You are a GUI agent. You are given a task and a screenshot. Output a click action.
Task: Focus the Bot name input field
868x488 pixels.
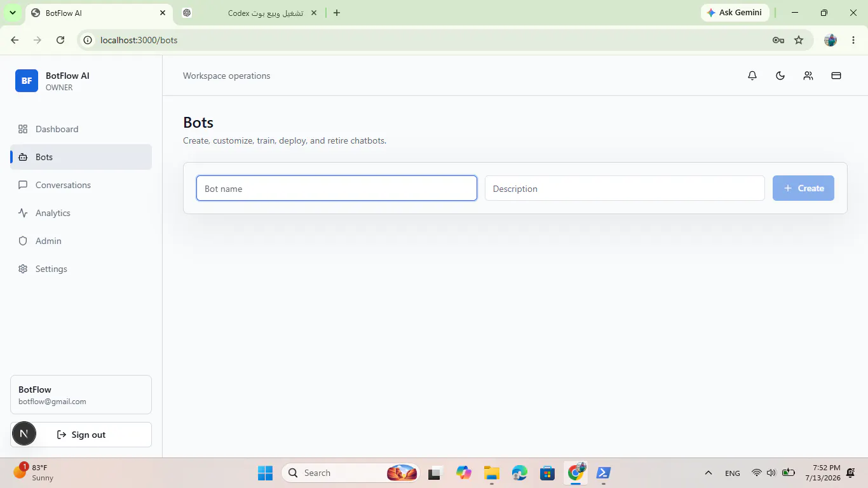(x=337, y=188)
